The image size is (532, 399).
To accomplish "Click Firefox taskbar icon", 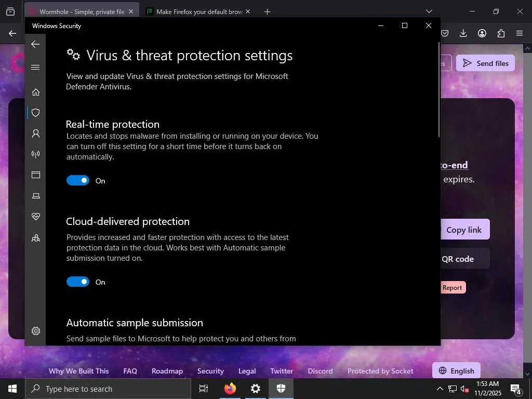I will [230, 389].
